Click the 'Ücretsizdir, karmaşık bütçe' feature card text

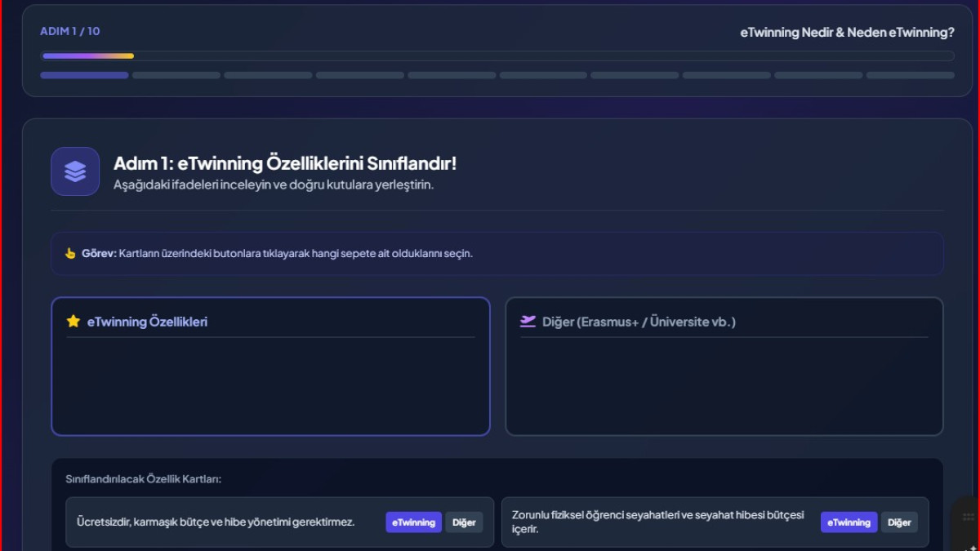click(x=216, y=522)
